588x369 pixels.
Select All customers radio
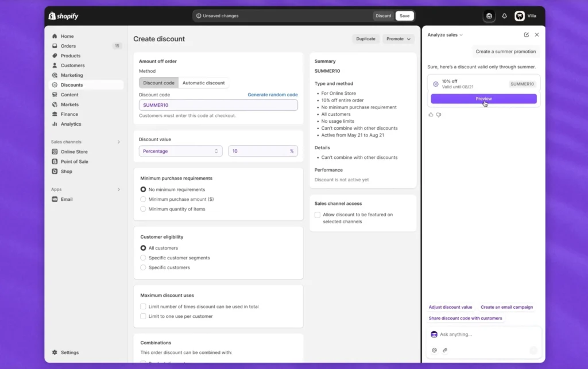[x=143, y=248]
